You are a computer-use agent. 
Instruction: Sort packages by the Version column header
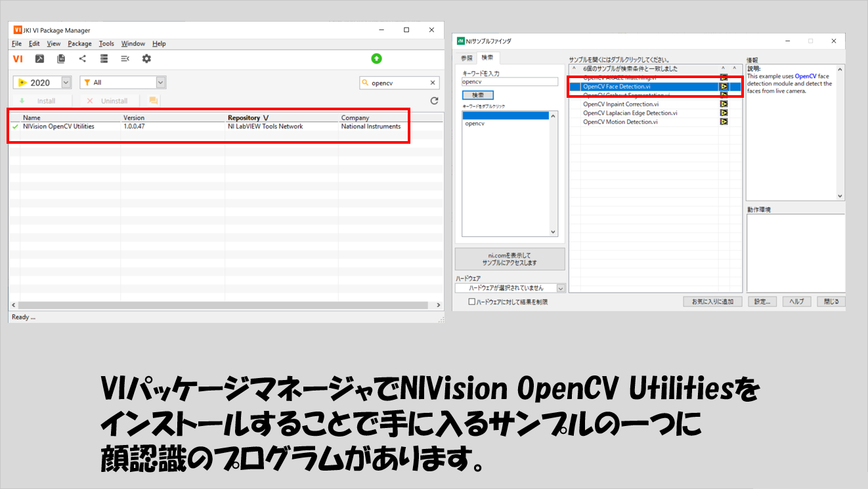click(x=173, y=117)
